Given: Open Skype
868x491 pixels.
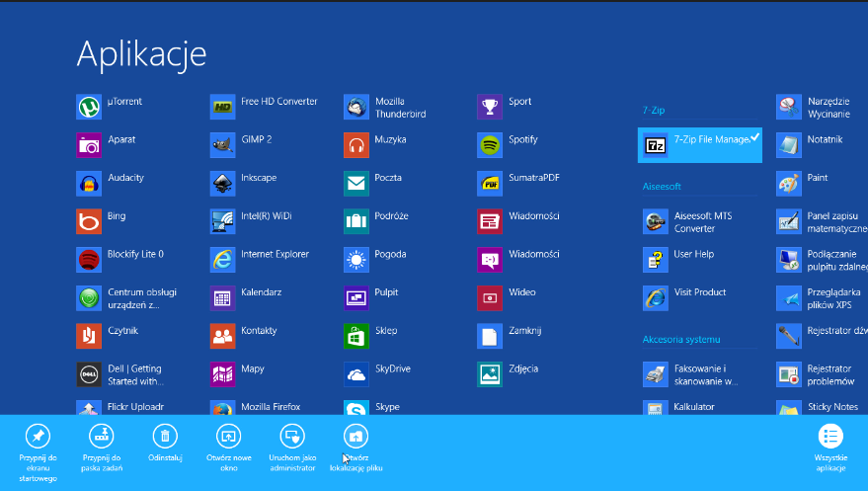Looking at the screenshot, I should coord(355,407).
